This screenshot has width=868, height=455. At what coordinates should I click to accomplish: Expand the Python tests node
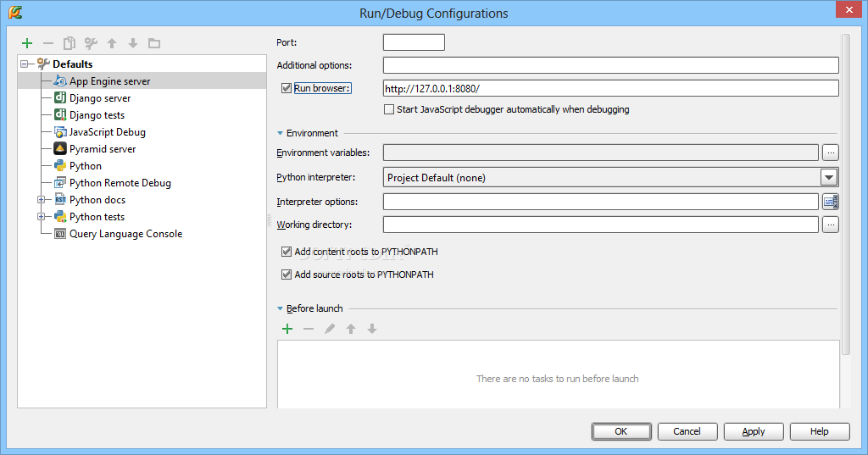click(x=41, y=217)
